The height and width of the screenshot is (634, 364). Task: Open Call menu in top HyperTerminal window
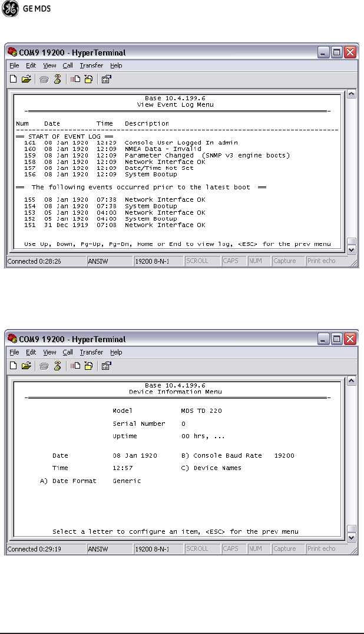pos(68,65)
